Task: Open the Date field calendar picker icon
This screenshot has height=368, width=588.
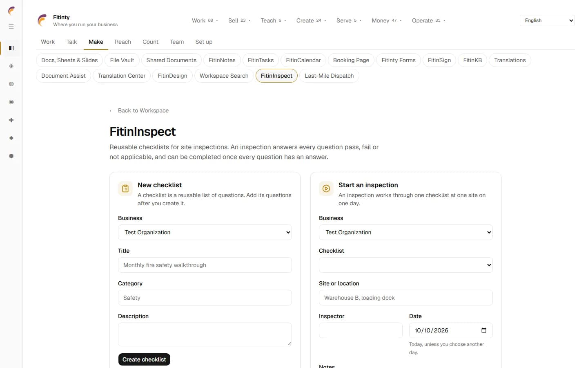Action: (x=484, y=330)
